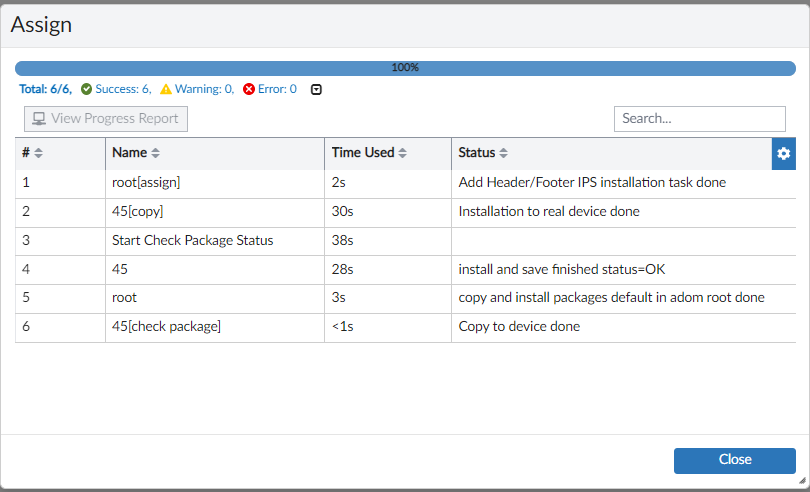Click the green Success status icon
The image size is (810, 492).
point(87,89)
